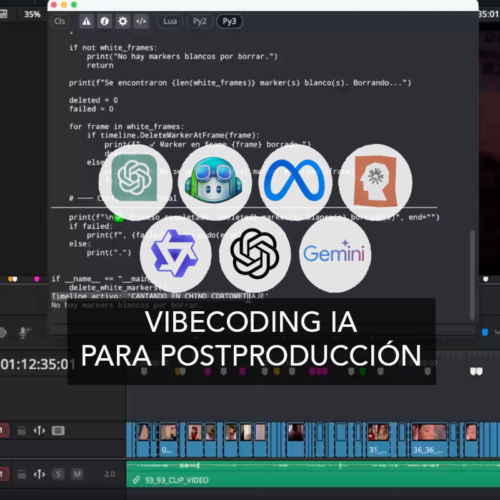Click the link icon on 93_93_CLIP_VIDEO clip
The width and height of the screenshot is (500, 500).
pos(136,480)
